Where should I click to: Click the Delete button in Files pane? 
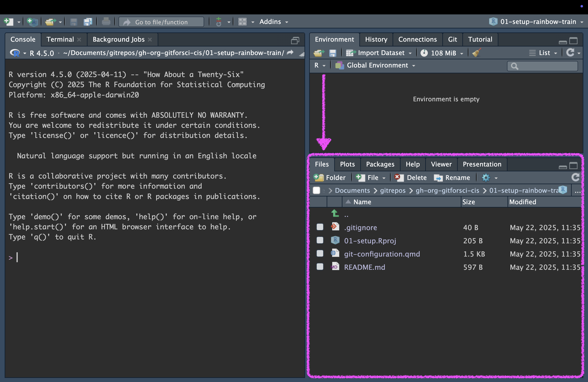[x=411, y=178]
